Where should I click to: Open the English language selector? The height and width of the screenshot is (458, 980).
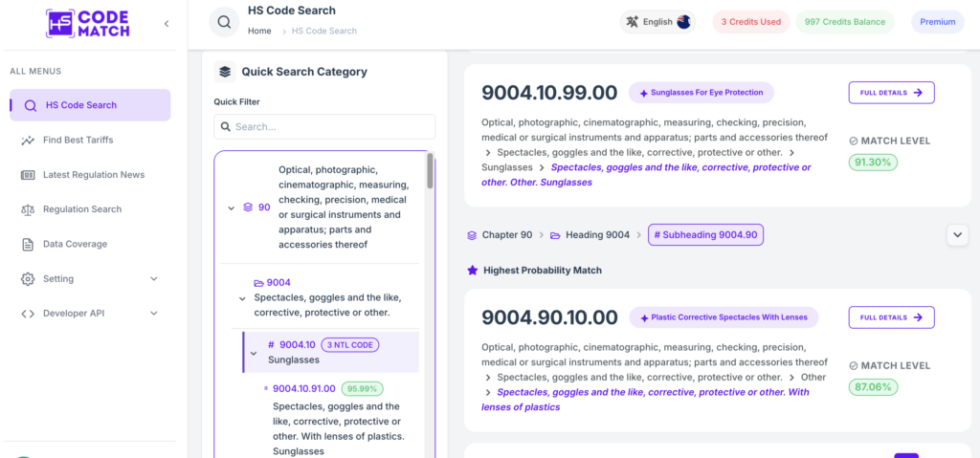[x=657, y=22]
